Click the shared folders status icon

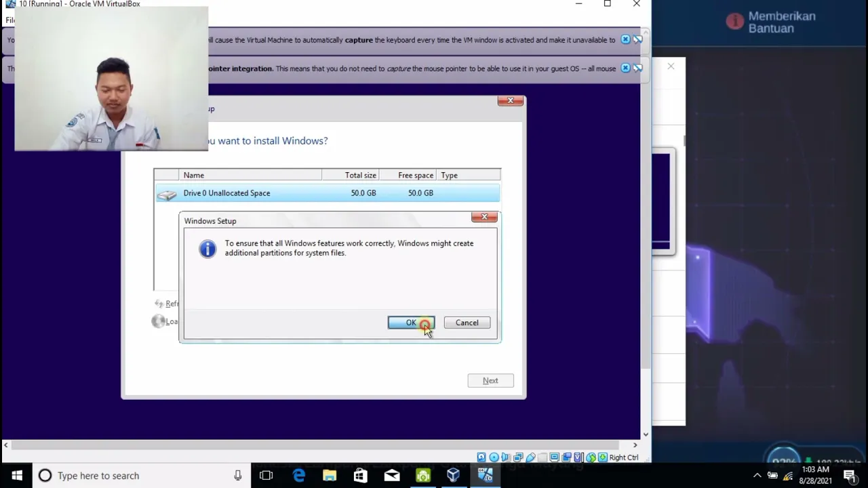click(542, 457)
